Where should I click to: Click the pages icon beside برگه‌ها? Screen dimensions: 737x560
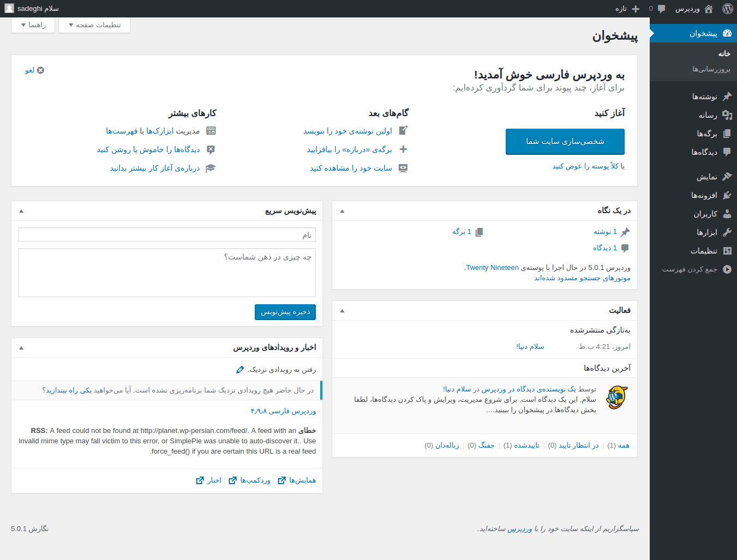click(x=727, y=134)
